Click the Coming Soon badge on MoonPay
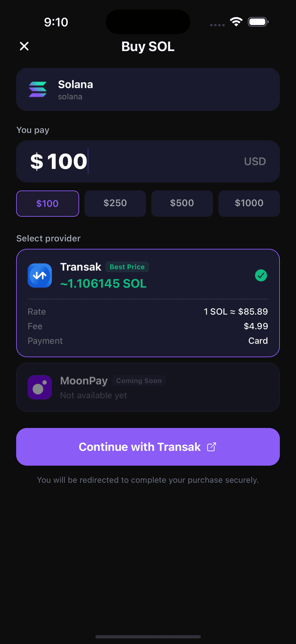 [x=139, y=380]
